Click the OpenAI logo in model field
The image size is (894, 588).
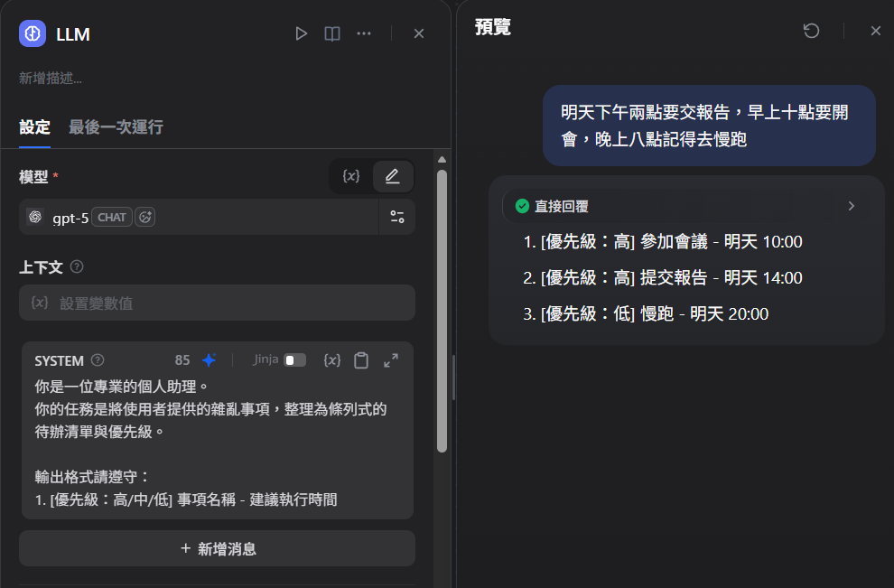tap(35, 217)
